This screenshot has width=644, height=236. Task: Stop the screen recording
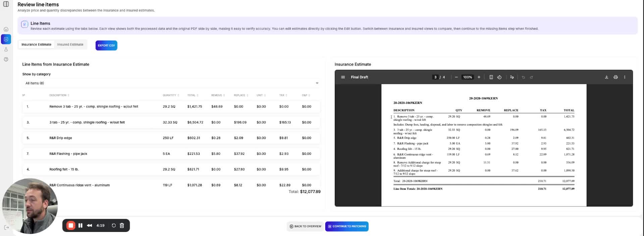71,226
